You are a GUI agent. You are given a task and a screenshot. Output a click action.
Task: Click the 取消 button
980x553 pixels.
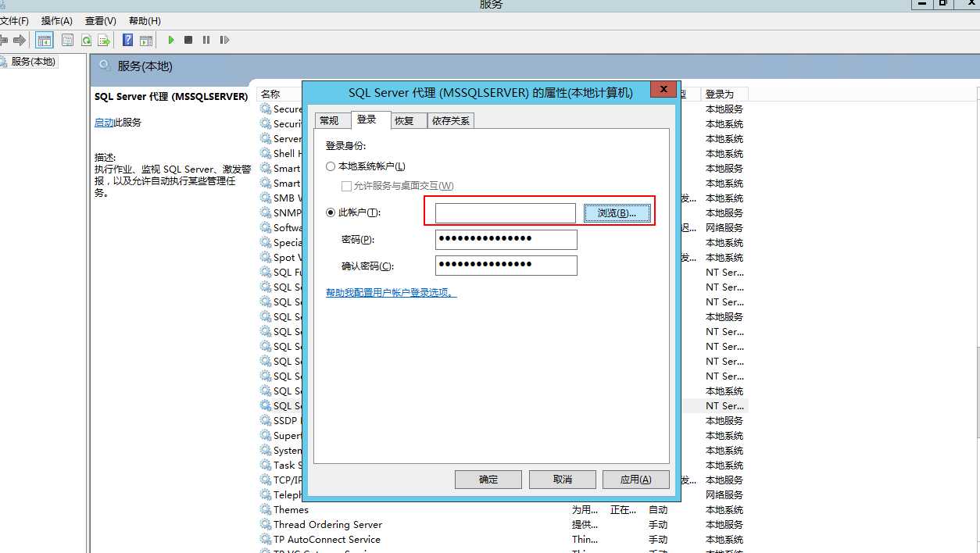click(x=563, y=480)
